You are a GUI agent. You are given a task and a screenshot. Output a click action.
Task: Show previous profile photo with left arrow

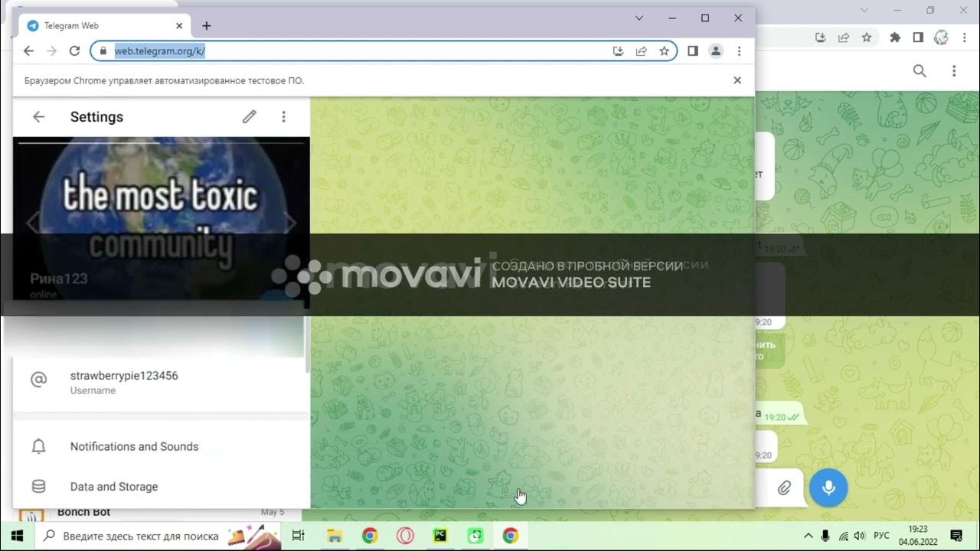(32, 223)
